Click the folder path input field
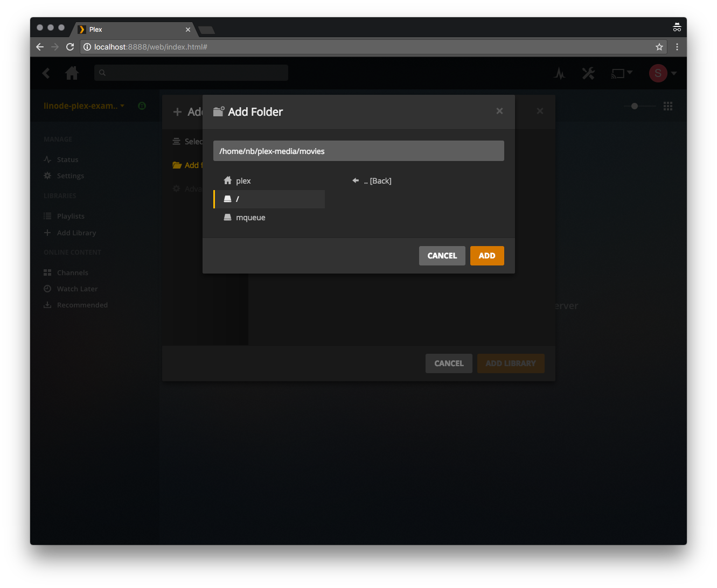The height and width of the screenshot is (588, 717). 358,151
